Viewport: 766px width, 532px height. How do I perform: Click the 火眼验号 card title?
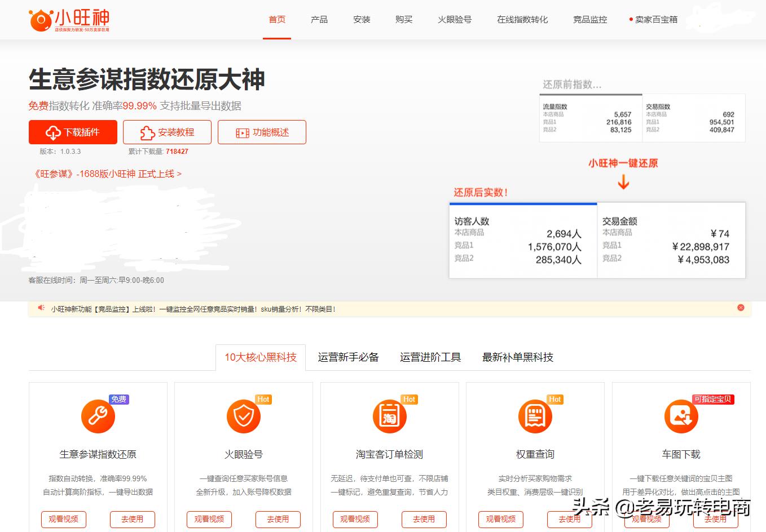point(244,454)
